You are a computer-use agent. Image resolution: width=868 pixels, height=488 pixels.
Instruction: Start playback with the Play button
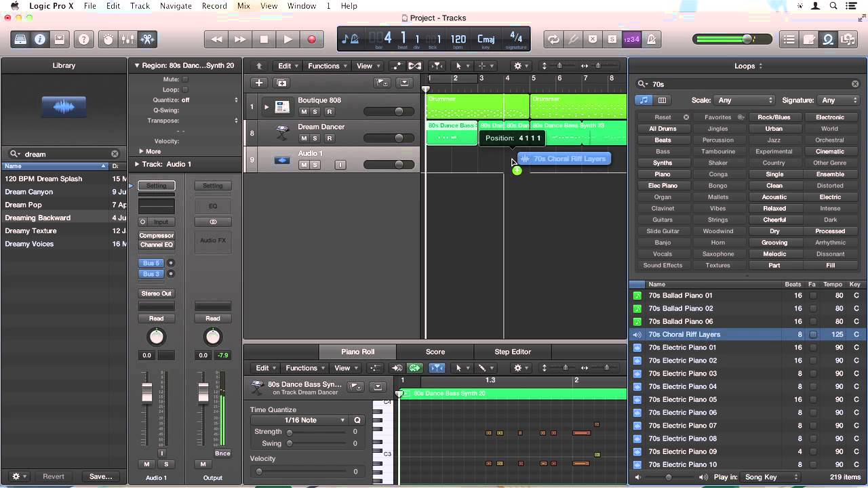288,39
